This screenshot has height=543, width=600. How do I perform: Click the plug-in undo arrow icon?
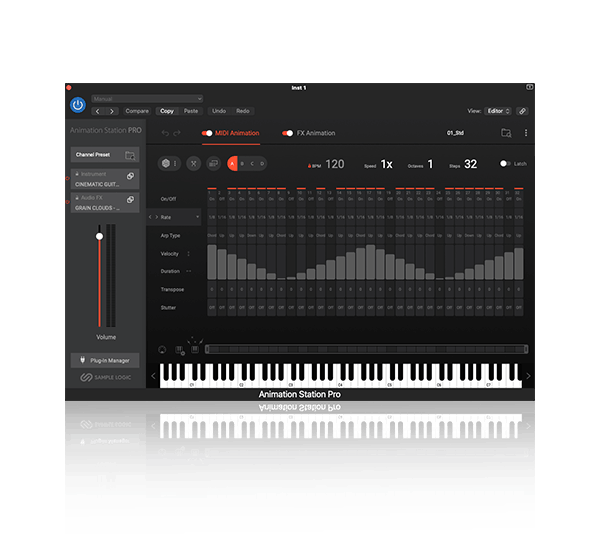coord(165,133)
